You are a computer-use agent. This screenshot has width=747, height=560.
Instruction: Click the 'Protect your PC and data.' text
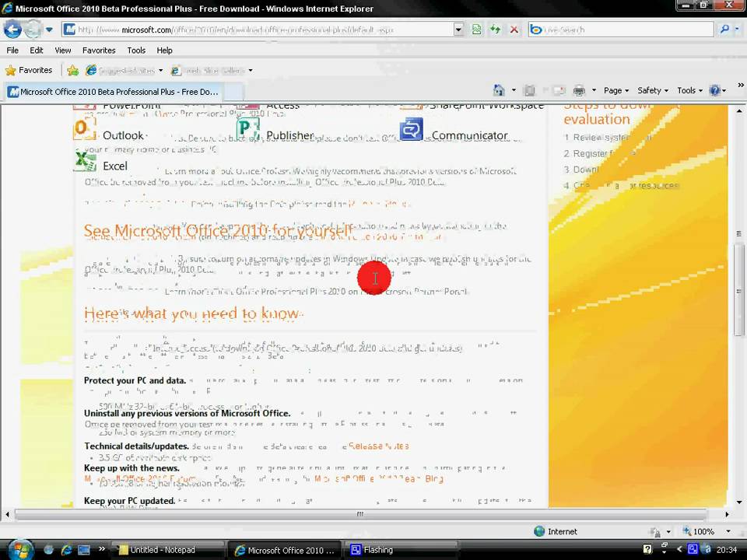(135, 380)
